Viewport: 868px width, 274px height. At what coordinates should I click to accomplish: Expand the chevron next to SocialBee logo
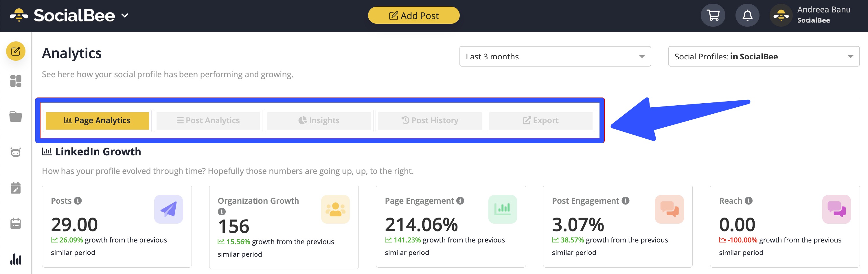(x=125, y=15)
